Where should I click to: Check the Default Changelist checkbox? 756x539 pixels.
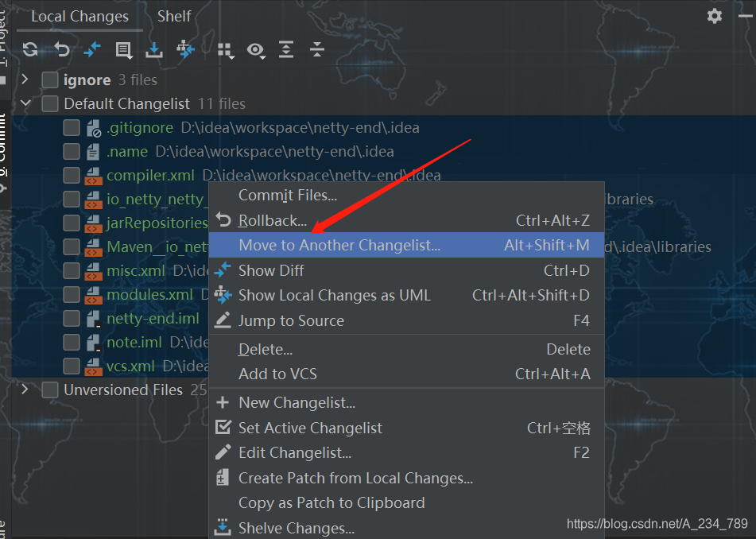49,103
